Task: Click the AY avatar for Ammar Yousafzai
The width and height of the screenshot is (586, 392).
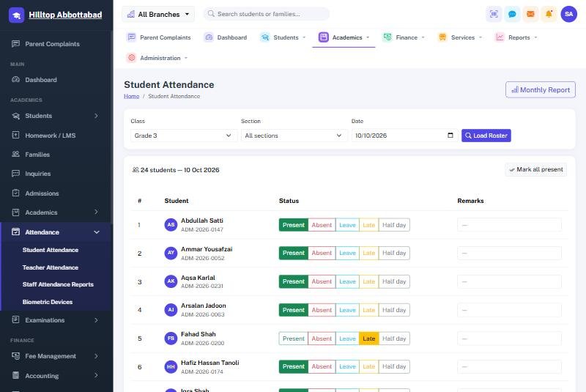Action: (171, 253)
